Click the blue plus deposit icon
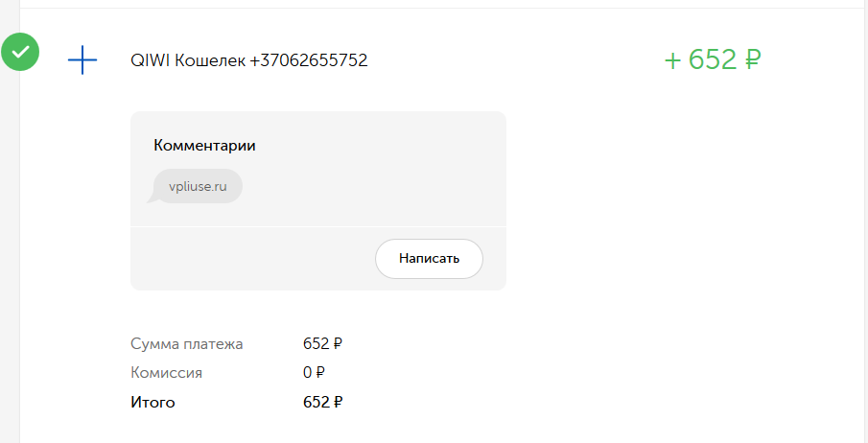The height and width of the screenshot is (443, 868). pyautogui.click(x=82, y=59)
